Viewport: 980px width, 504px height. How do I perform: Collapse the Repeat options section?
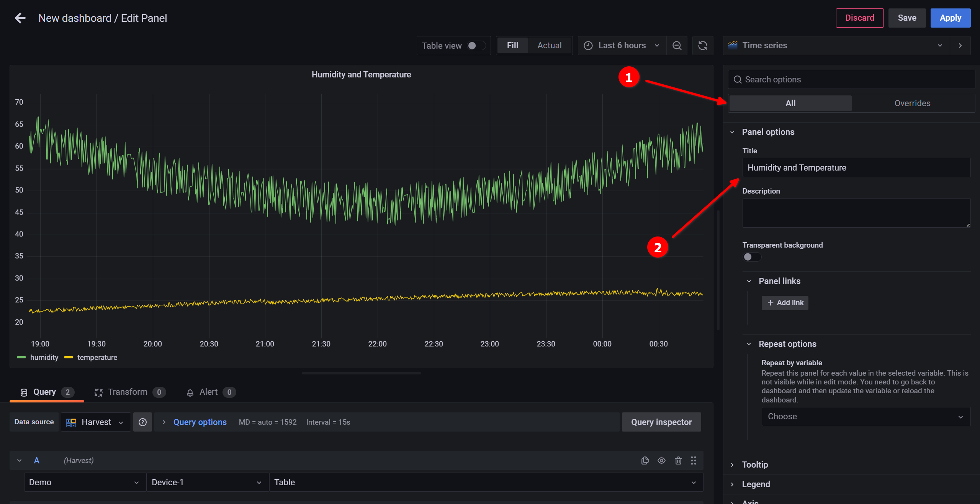coord(749,344)
